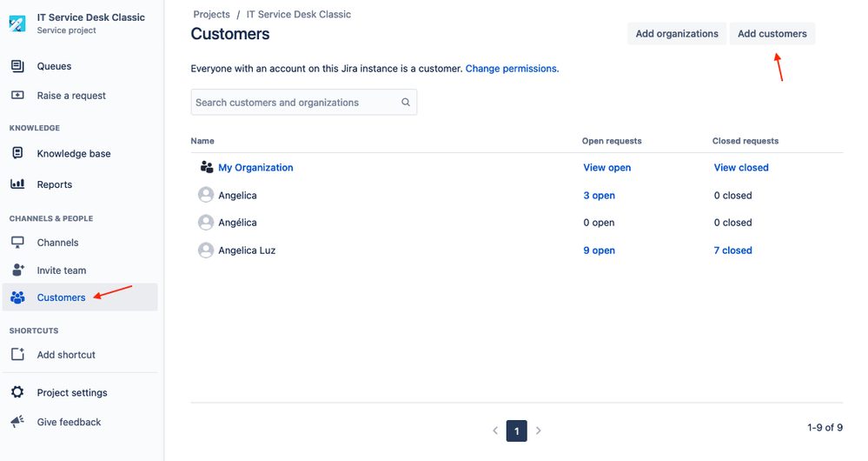
Task: Focus the Search customers and organizations field
Action: tap(304, 102)
